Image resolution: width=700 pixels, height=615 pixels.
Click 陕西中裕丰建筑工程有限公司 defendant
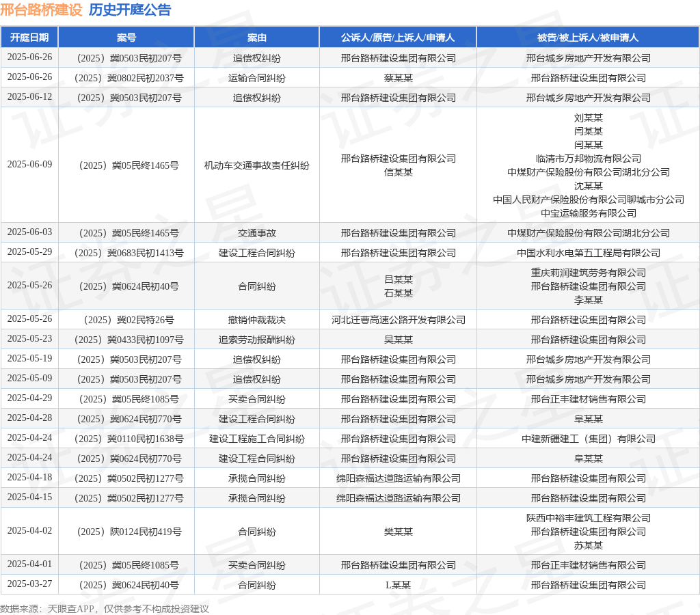coord(589,518)
